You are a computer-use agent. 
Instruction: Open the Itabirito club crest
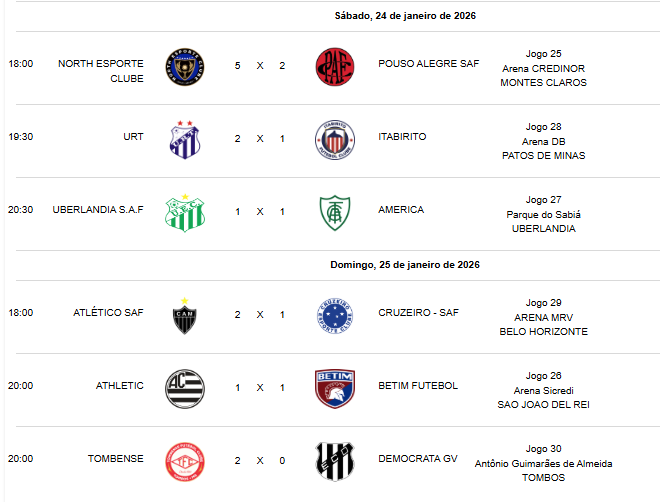click(334, 138)
